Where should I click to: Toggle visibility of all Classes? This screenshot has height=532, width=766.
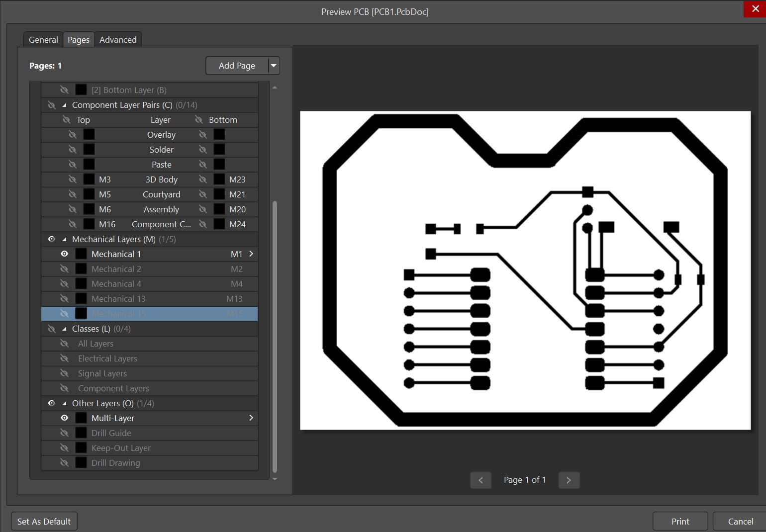click(51, 329)
